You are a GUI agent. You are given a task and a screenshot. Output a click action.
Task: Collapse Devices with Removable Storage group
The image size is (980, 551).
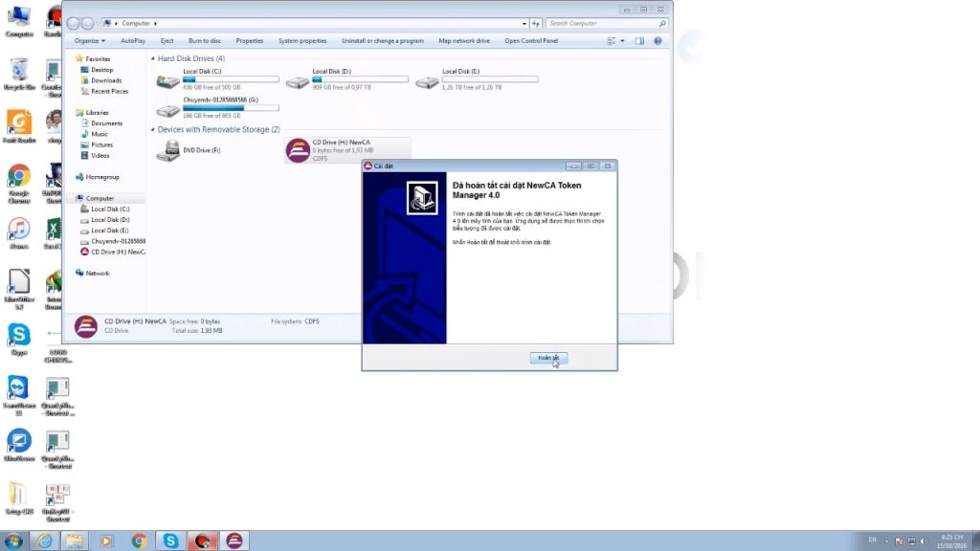[x=152, y=129]
